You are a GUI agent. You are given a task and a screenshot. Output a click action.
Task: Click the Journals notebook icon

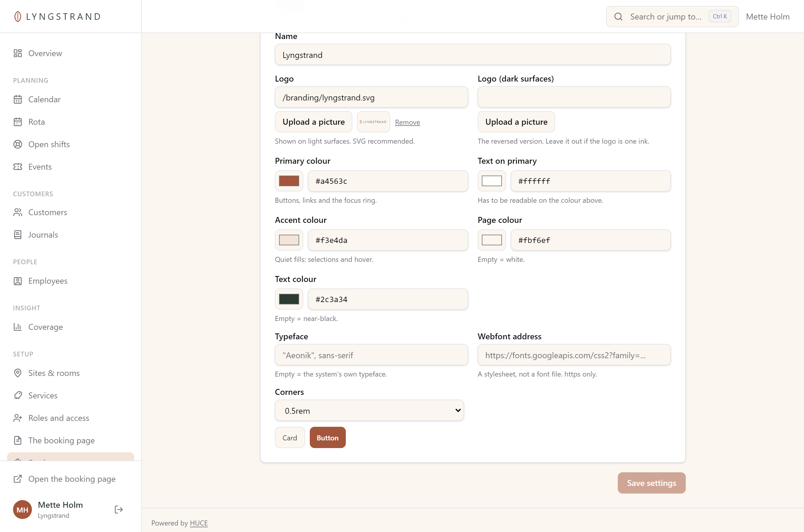[x=18, y=235]
